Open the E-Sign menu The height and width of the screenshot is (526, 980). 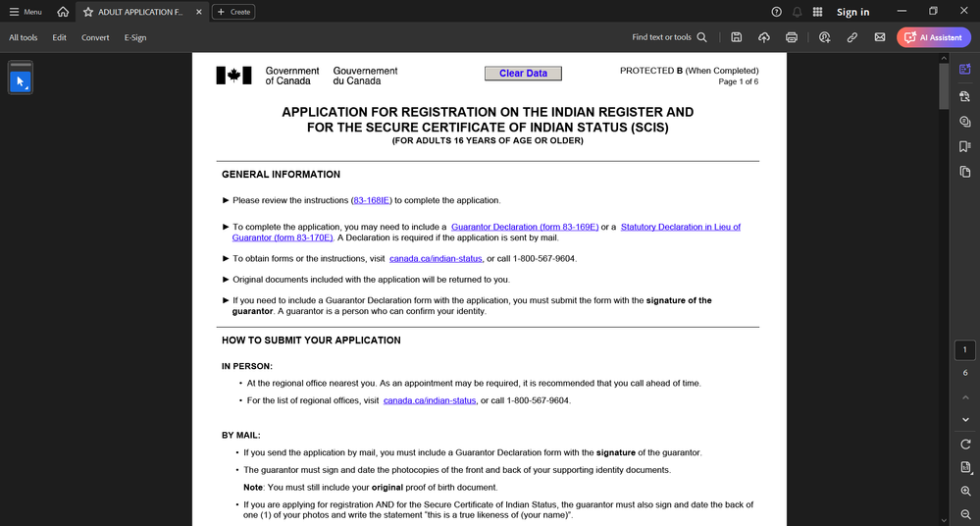tap(135, 37)
